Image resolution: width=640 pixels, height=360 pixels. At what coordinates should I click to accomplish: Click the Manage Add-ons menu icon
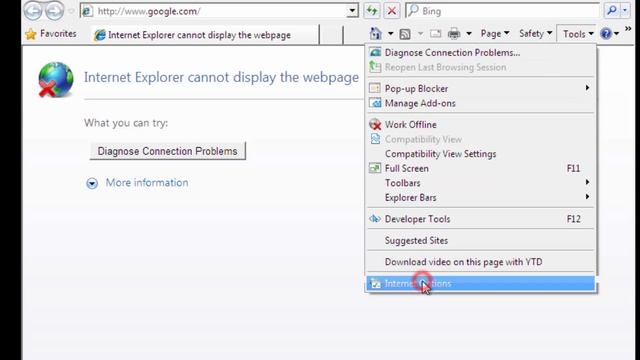pyautogui.click(x=375, y=103)
